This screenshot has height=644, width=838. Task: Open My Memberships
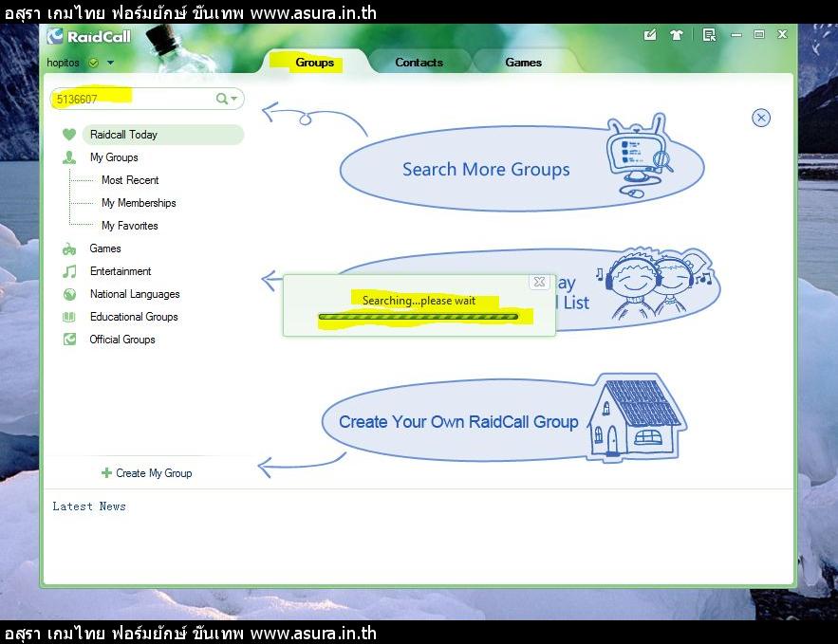(139, 203)
